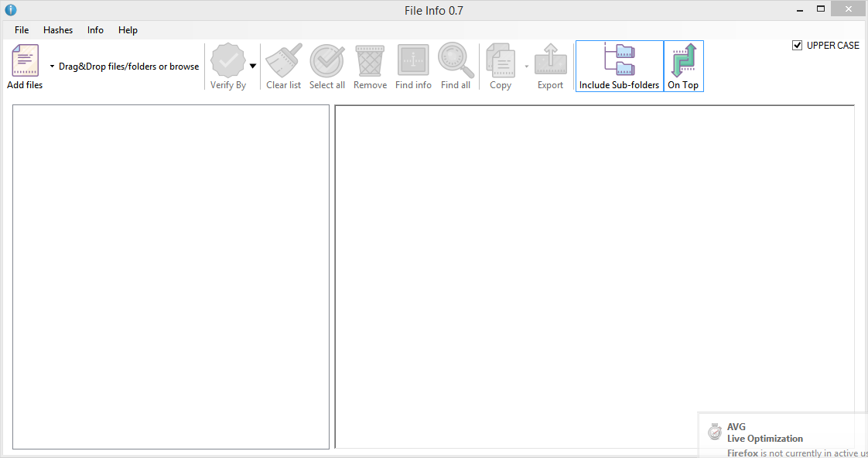The image size is (868, 458).
Task: Expand the Add files dropdown arrow
Action: coord(52,66)
